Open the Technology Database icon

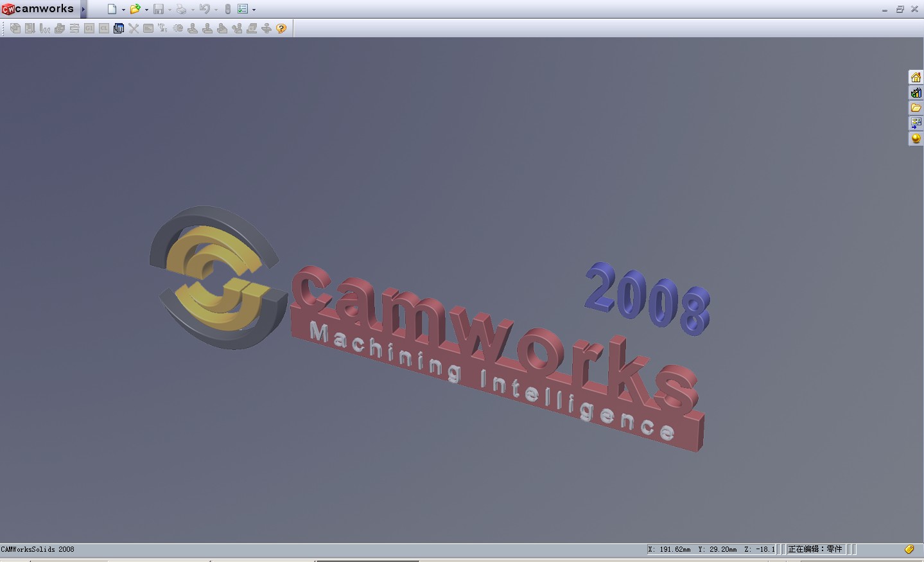(119, 28)
